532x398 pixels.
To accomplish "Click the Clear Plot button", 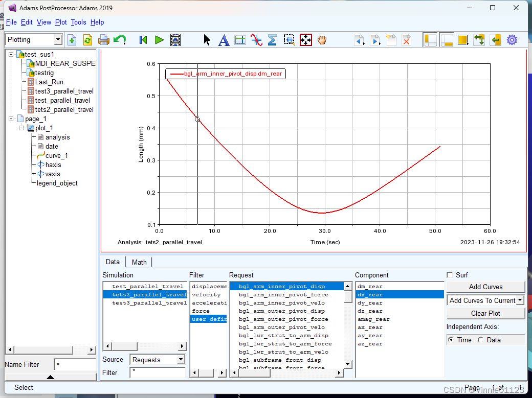I will pos(485,313).
